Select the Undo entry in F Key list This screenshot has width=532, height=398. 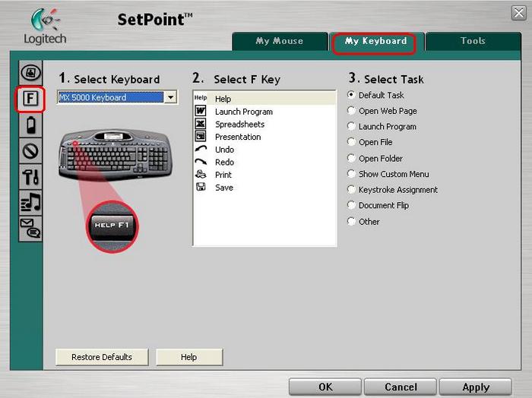click(x=224, y=150)
